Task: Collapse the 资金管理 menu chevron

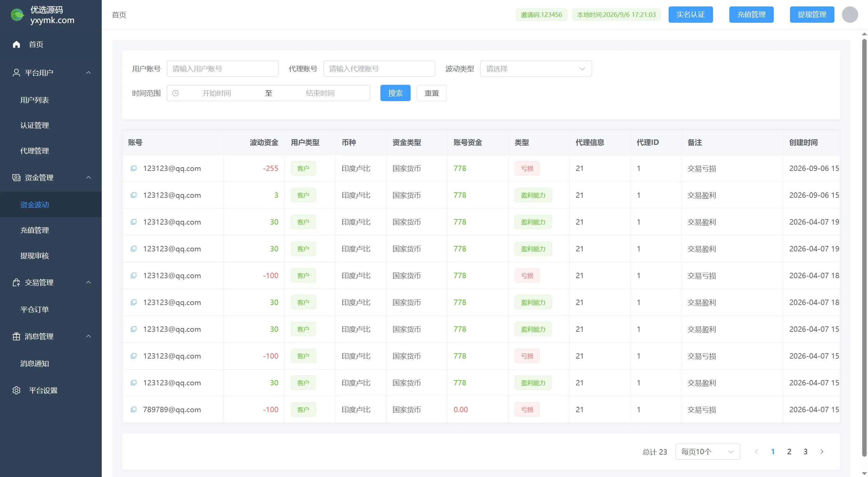Action: pyautogui.click(x=88, y=177)
